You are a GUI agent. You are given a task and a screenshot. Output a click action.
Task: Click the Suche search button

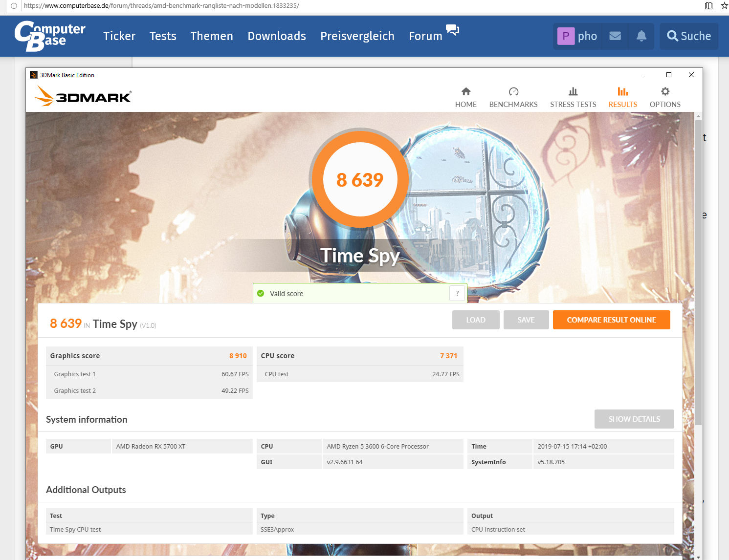689,36
